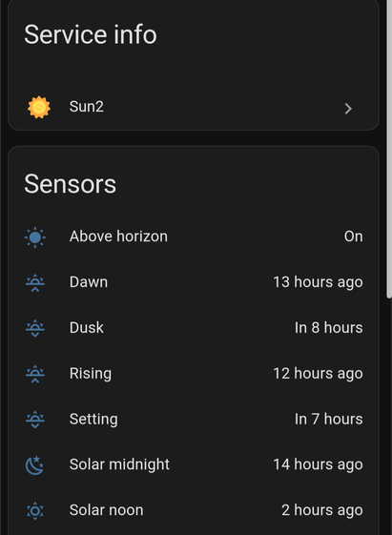Click the vertical scrollbar thumb
Image resolution: width=392 pixels, height=535 pixels.
click(x=389, y=149)
